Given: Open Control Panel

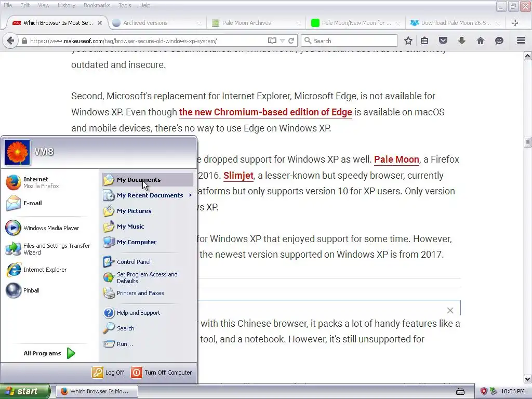Looking at the screenshot, I should pyautogui.click(x=148, y=262).
